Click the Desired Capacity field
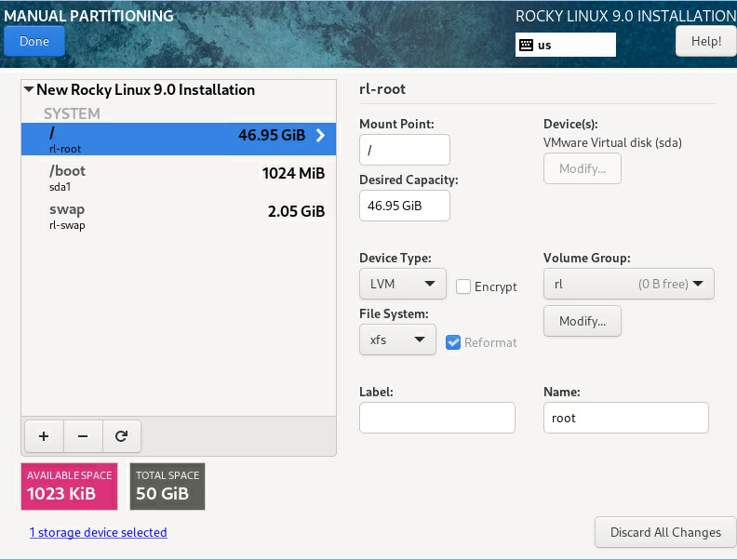This screenshot has width=737, height=560. tap(404, 206)
